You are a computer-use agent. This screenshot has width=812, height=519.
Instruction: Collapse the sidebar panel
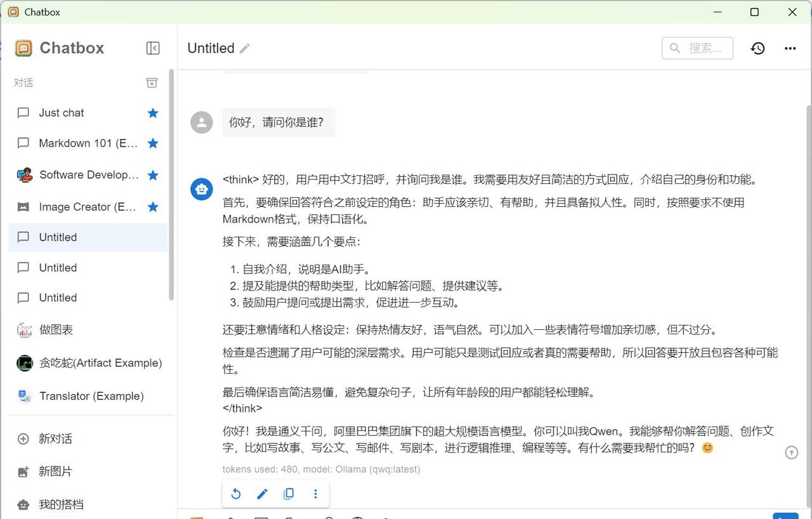[153, 48]
